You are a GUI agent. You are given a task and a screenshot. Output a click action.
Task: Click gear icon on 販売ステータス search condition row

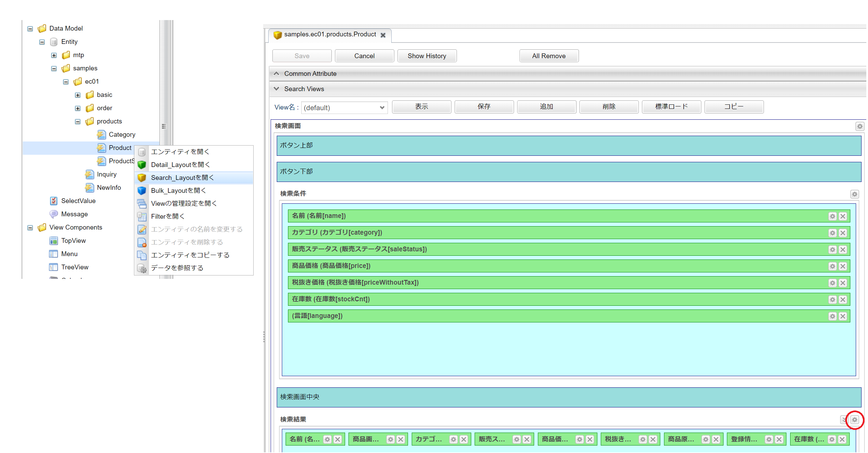coord(832,249)
